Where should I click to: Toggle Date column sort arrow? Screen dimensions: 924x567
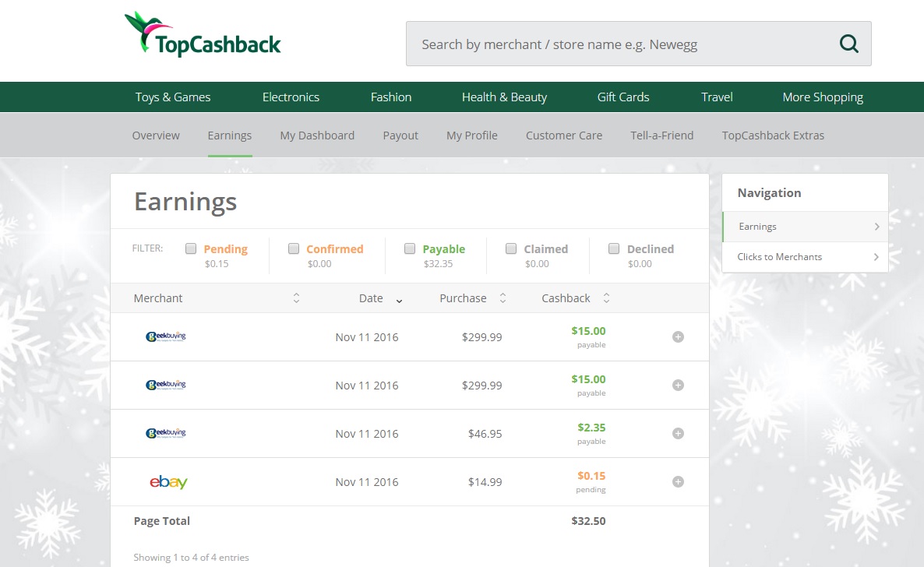tap(399, 300)
